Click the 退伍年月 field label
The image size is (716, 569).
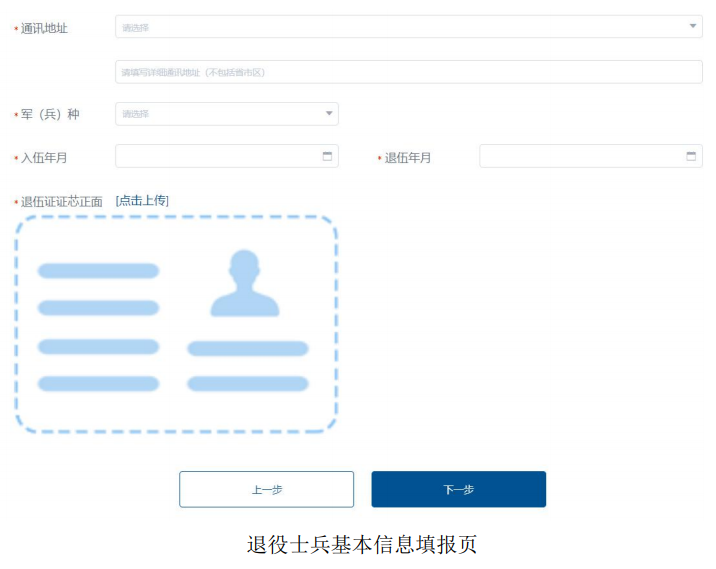408,158
